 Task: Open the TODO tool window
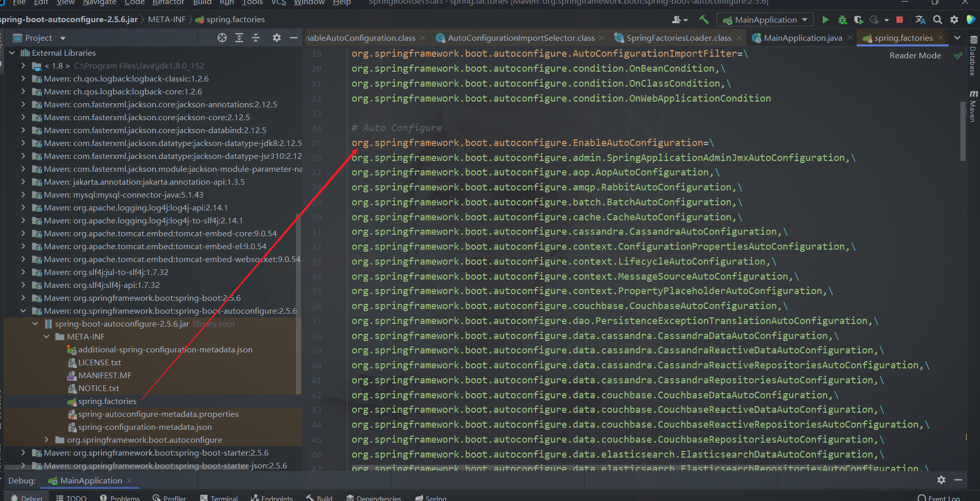click(x=71, y=497)
